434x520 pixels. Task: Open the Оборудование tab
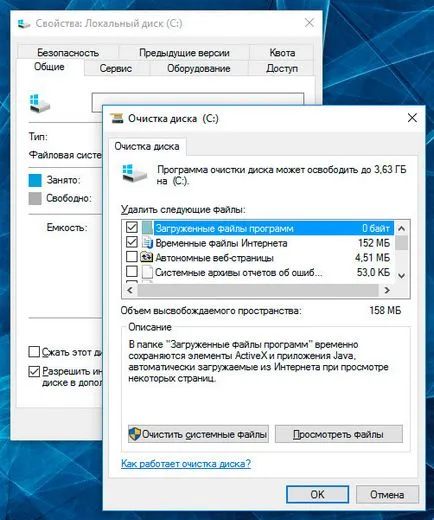pyautogui.click(x=199, y=69)
